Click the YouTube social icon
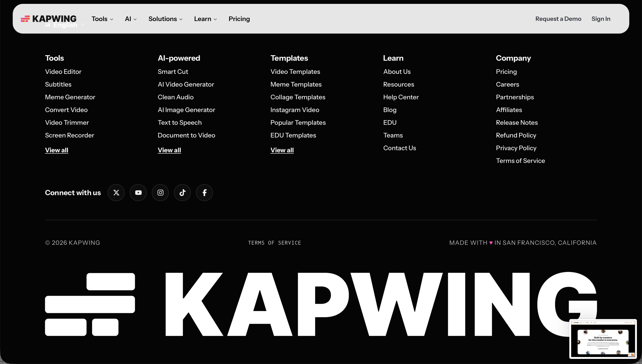The height and width of the screenshot is (364, 642). point(138,193)
